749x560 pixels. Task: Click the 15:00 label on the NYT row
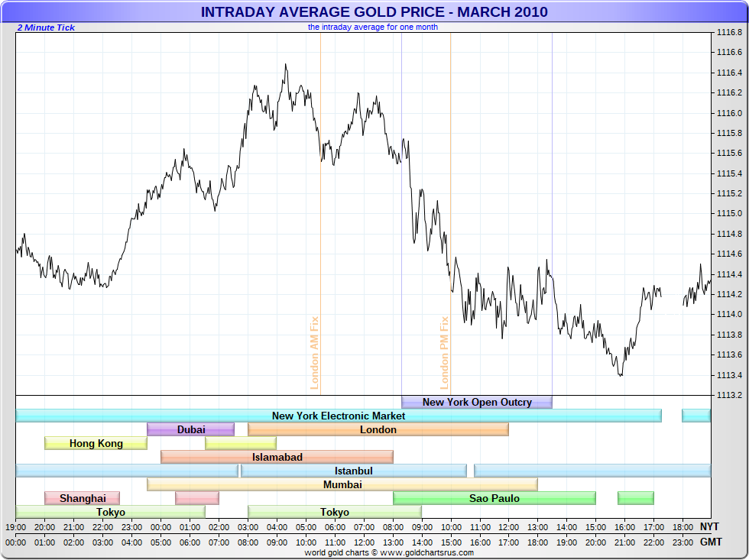point(595,528)
